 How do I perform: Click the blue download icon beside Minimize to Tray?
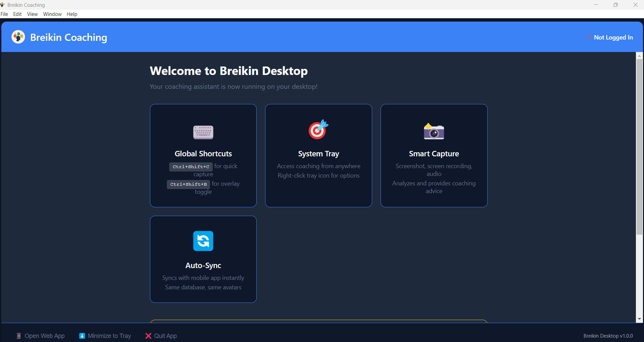click(82, 336)
